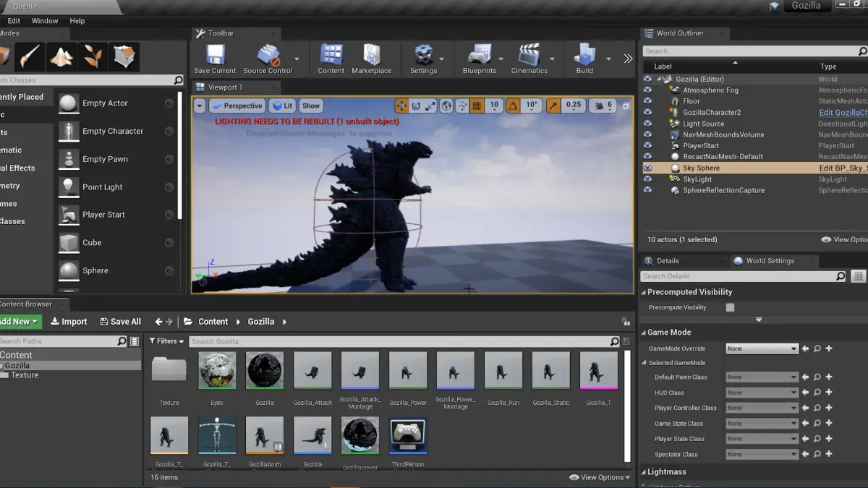
Task: Open the Default Pawn Class dropdown
Action: [762, 377]
